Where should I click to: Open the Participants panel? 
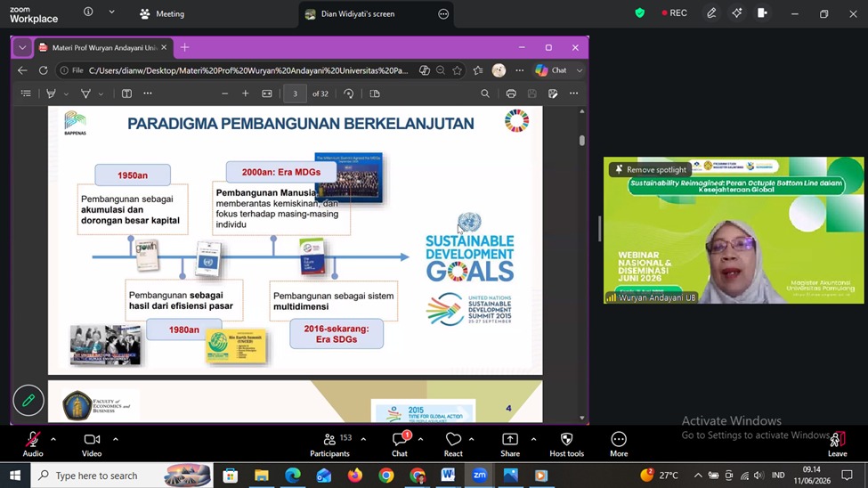(330, 444)
